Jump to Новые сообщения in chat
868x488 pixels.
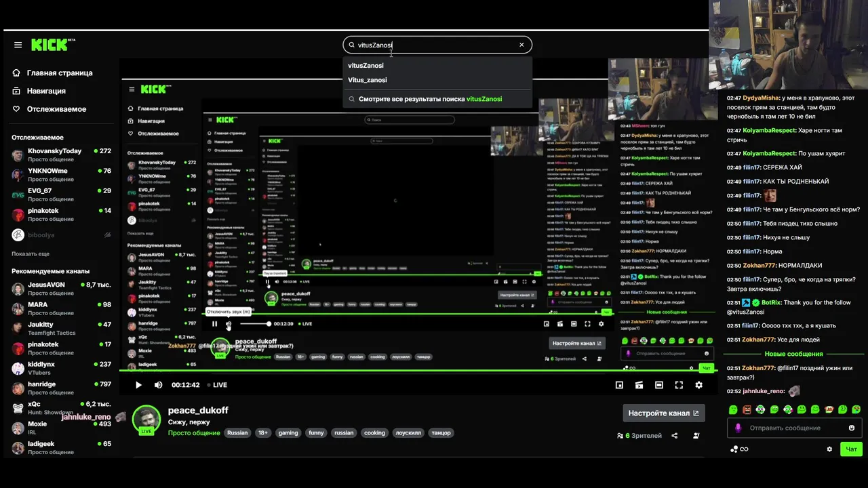(x=793, y=354)
